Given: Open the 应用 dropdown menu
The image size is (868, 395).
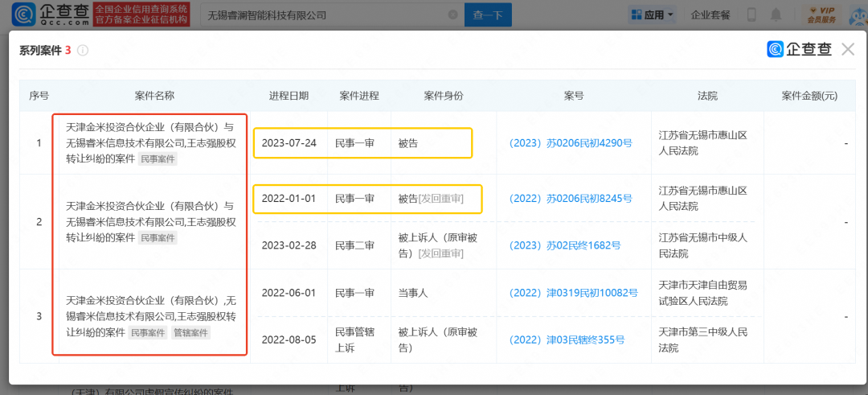Looking at the screenshot, I should click(x=652, y=15).
